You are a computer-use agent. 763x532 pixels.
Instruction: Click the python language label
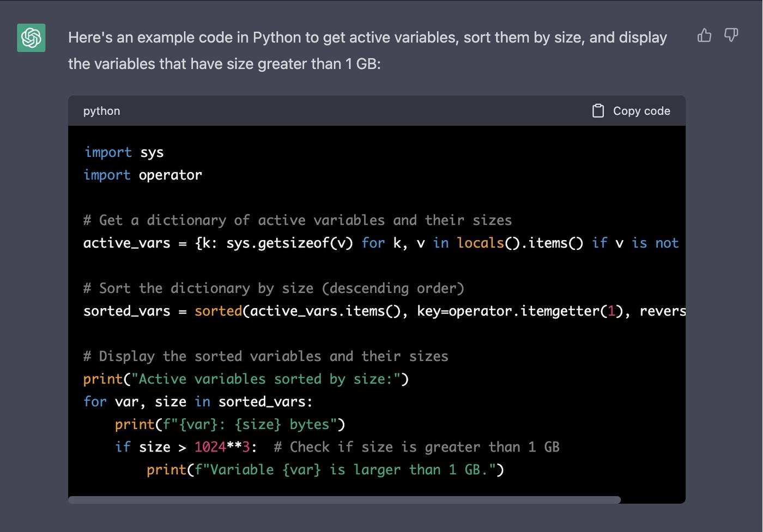click(x=101, y=111)
